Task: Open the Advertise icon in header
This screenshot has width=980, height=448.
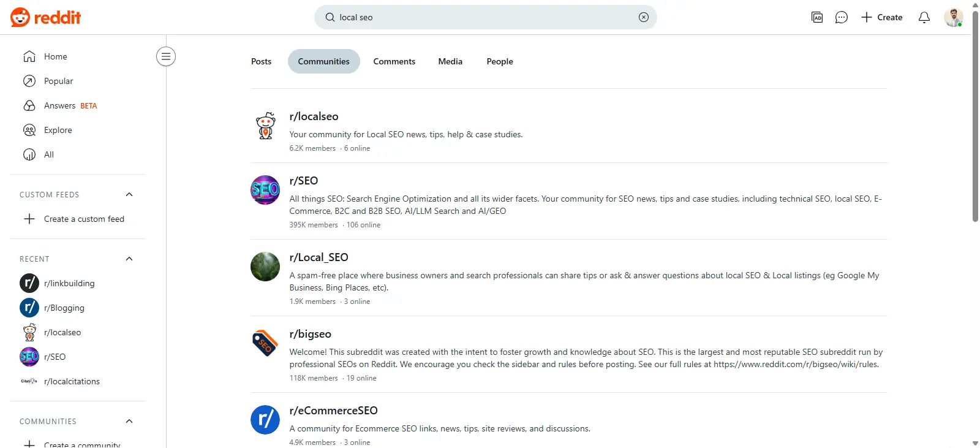Action: (817, 17)
